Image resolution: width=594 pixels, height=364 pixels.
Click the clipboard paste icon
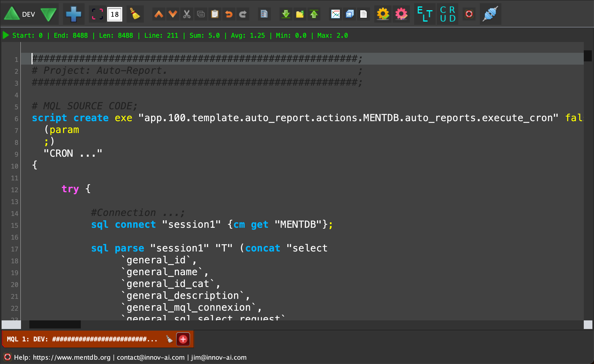tap(215, 14)
